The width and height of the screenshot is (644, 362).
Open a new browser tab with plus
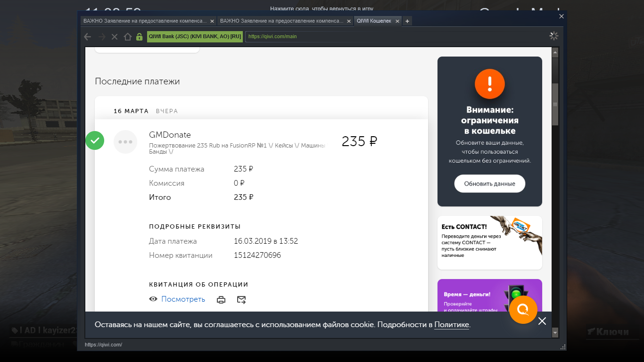[x=407, y=21]
